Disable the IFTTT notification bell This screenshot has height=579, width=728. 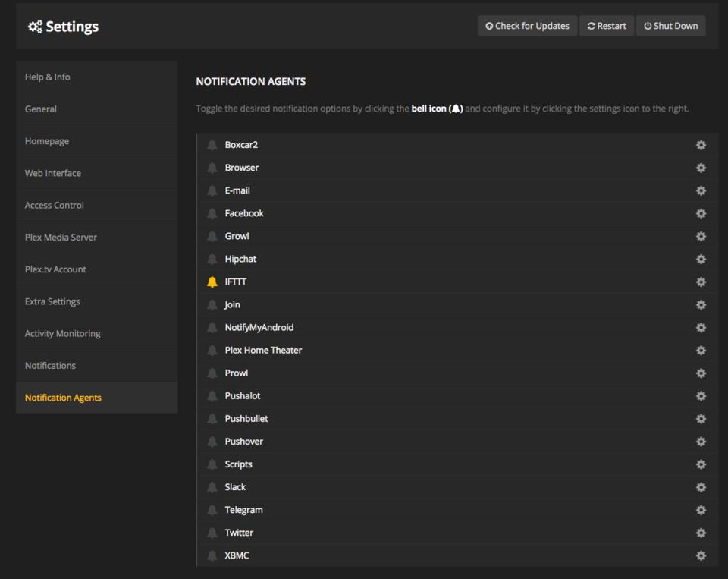212,282
